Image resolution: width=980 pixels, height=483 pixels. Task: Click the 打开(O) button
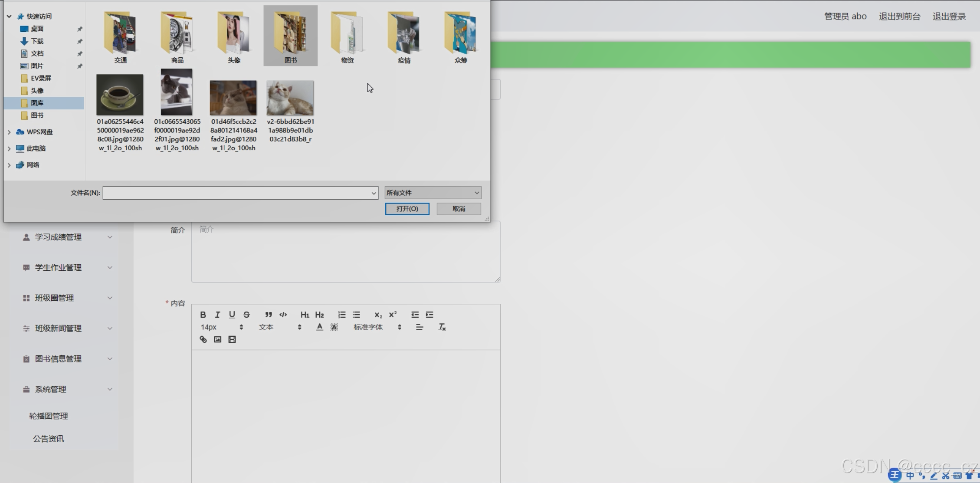(x=407, y=209)
